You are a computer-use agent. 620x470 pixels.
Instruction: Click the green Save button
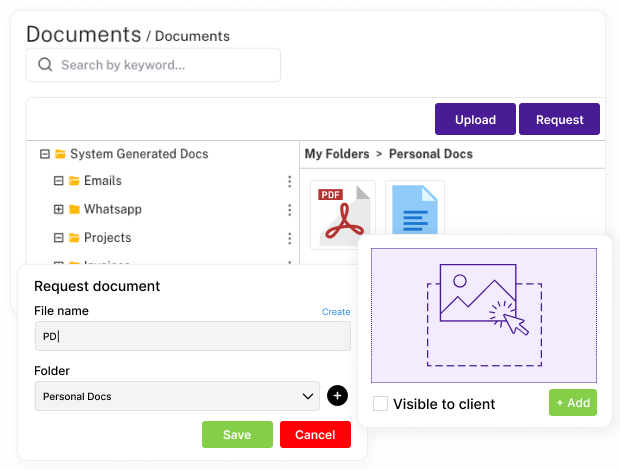tap(237, 434)
